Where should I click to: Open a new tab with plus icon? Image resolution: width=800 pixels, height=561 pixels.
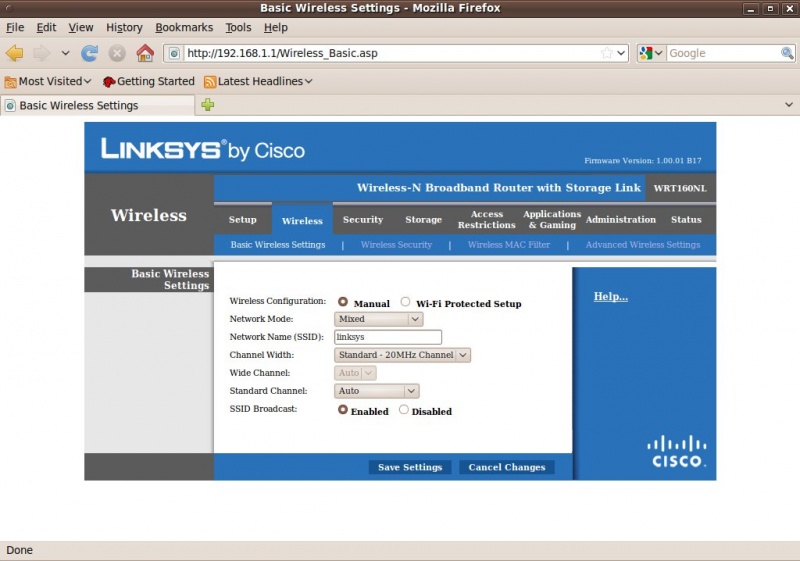click(x=208, y=105)
